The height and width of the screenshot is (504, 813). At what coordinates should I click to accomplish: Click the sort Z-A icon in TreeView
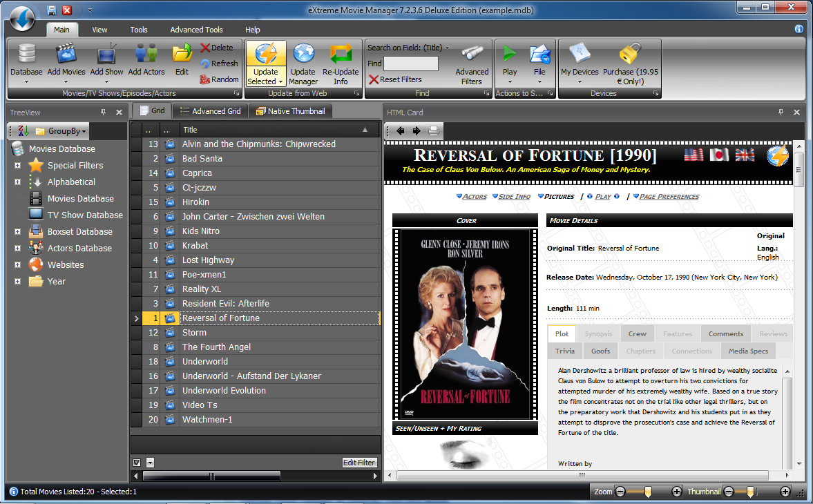23,131
